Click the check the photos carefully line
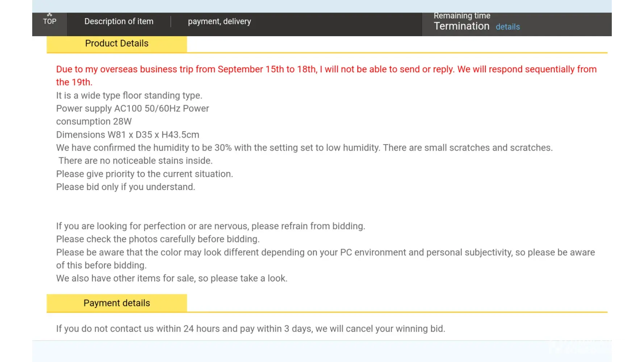This screenshot has height=362, width=644. click(x=158, y=239)
